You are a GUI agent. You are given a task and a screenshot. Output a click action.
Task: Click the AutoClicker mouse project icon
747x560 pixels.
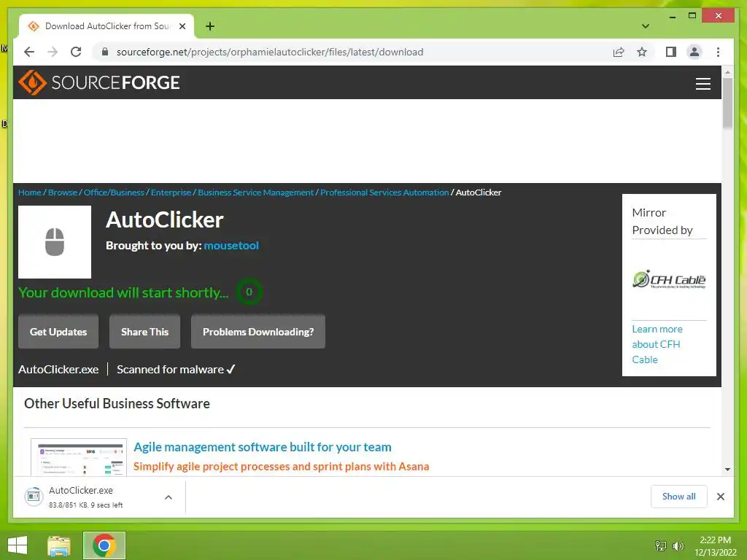point(55,242)
